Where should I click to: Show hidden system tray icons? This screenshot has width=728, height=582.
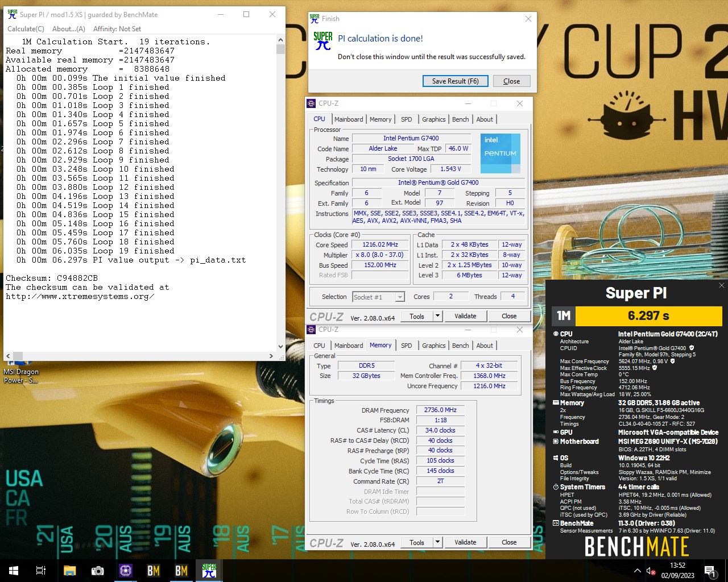click(x=637, y=571)
